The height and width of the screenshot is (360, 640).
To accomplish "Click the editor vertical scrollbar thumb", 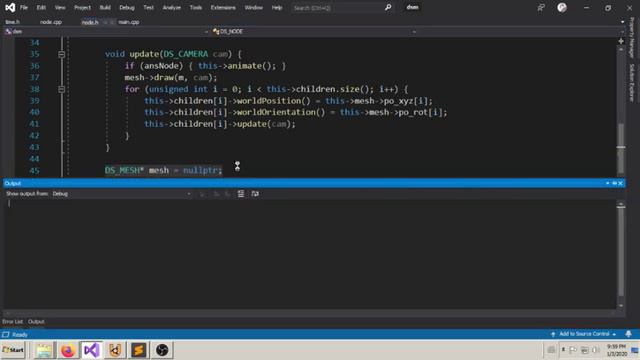I will tap(621, 148).
